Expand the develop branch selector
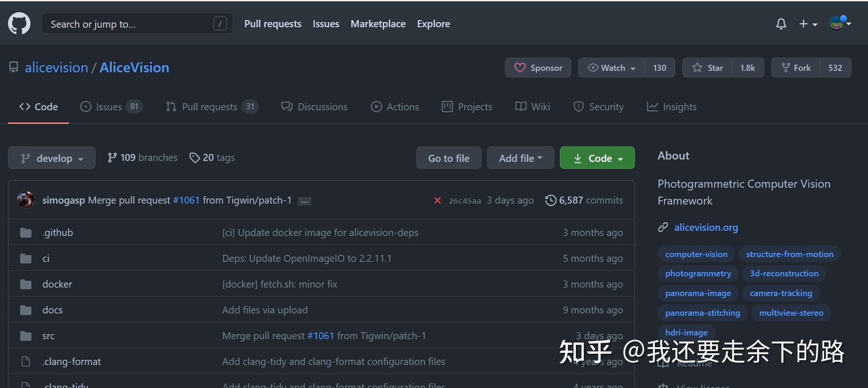 point(52,158)
